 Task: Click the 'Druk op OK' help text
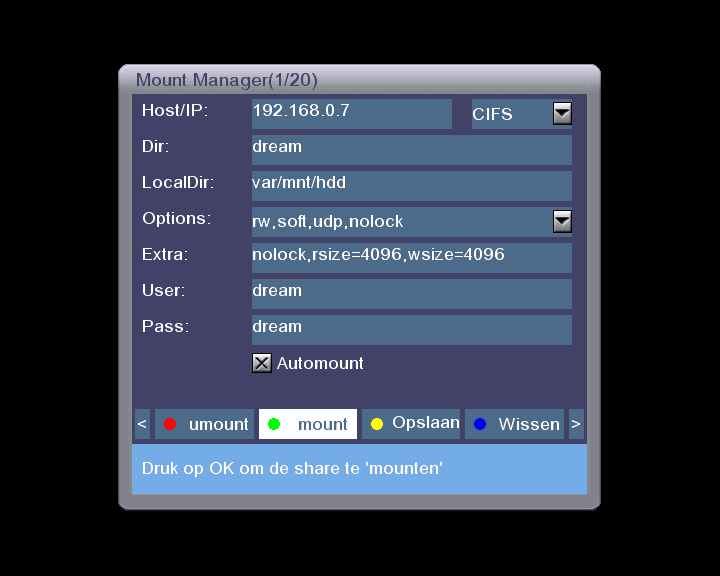coord(292,469)
